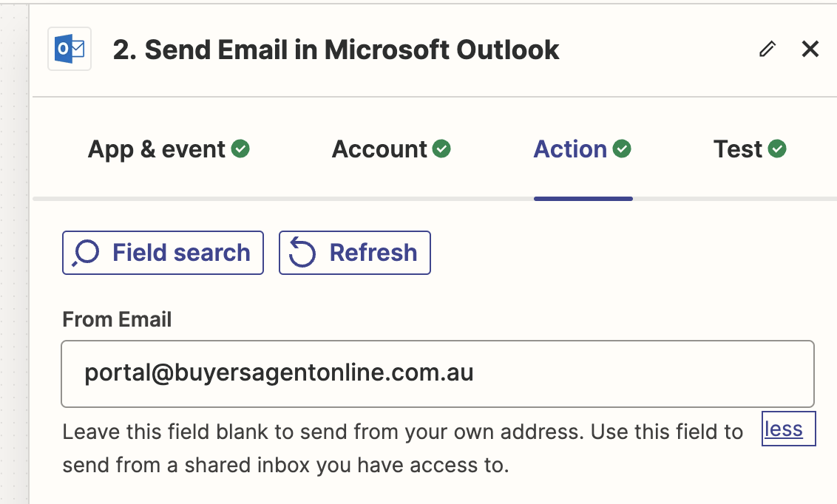Click the circular arrow refresh icon

pos(302,253)
